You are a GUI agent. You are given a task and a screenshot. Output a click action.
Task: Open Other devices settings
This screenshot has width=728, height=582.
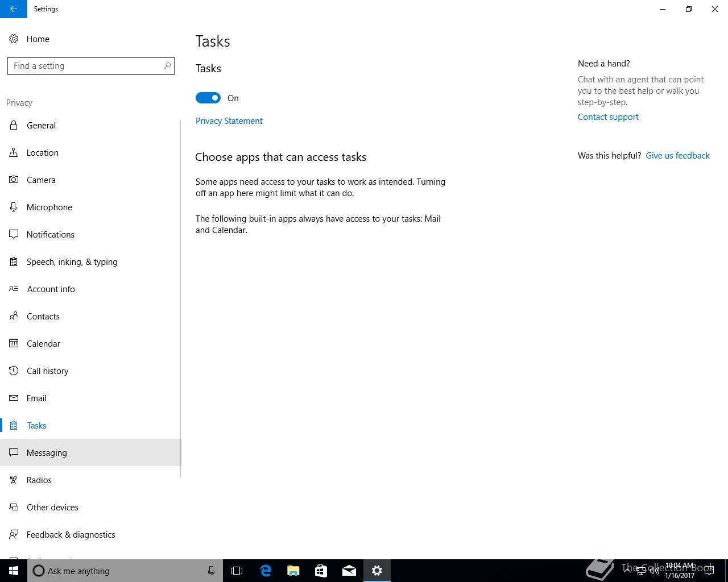click(x=91, y=507)
